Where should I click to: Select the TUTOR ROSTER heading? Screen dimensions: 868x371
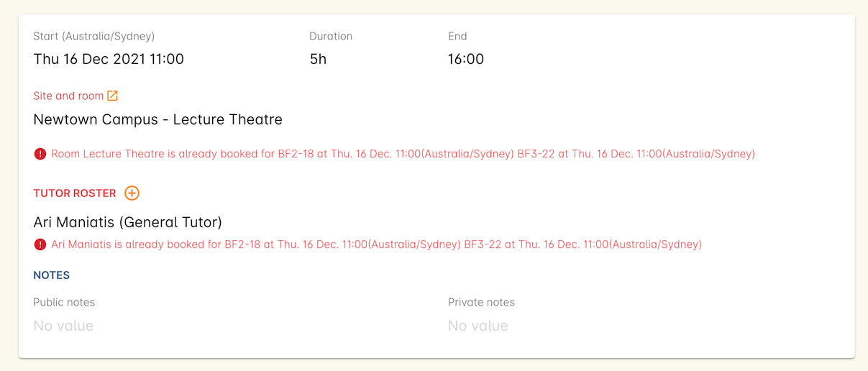click(x=75, y=193)
